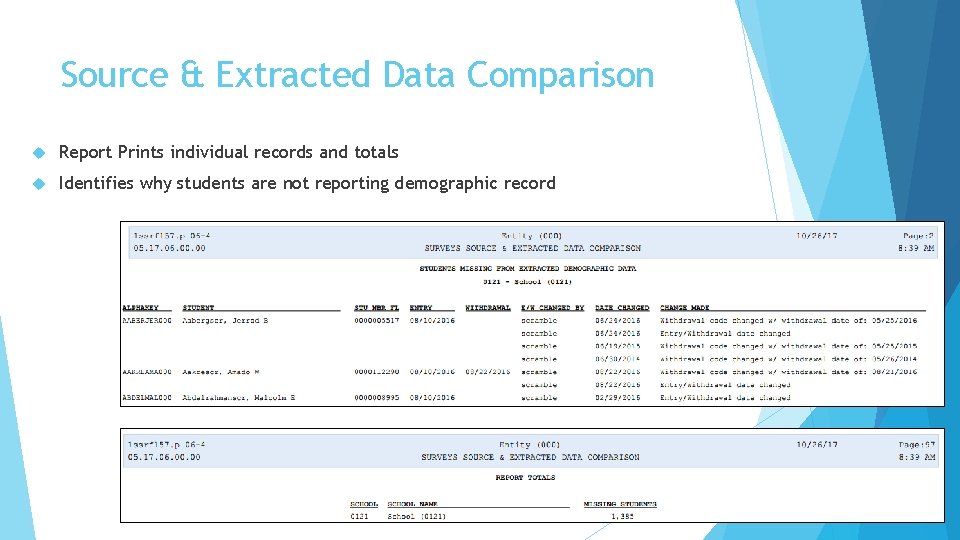Click the '0121 - School (0121)' subheading
960x540 pixels.
(x=527, y=282)
